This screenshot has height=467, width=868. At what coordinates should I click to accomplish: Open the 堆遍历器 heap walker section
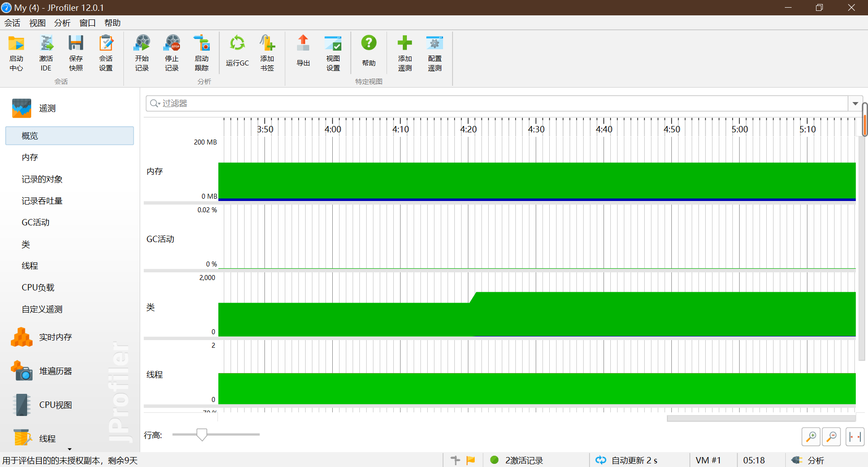coord(42,371)
